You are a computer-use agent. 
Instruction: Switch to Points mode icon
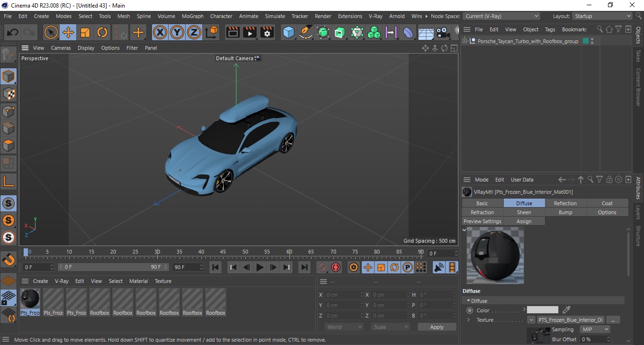9,111
